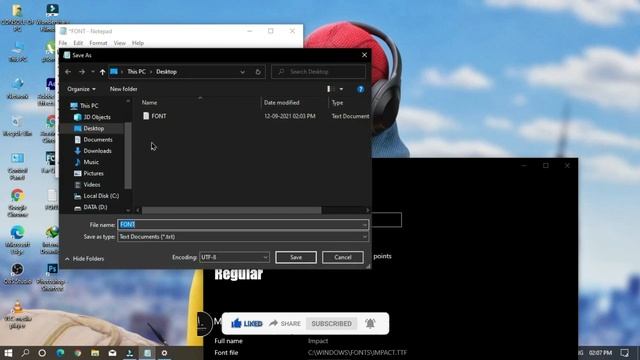The width and height of the screenshot is (640, 360).
Task: Open Settings gear in taskbar
Action: pyautogui.click(x=164, y=353)
